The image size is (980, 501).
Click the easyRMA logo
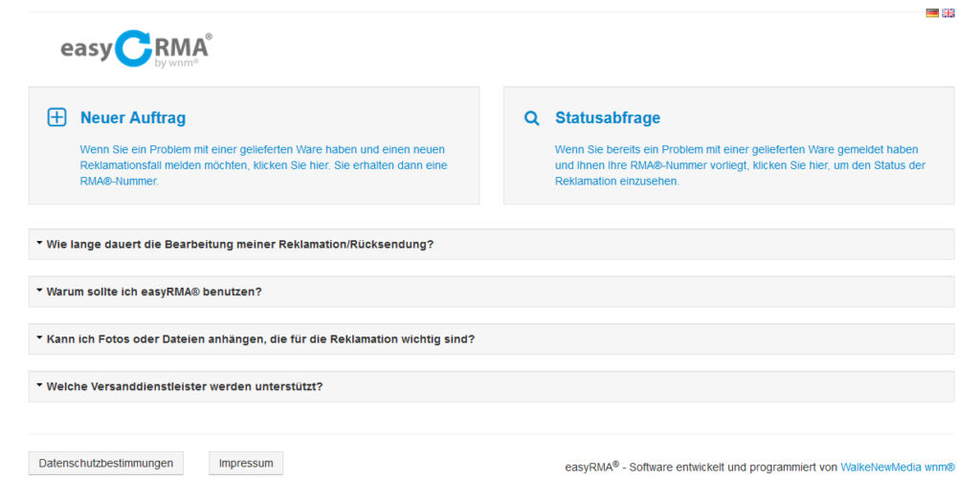pyautogui.click(x=136, y=49)
